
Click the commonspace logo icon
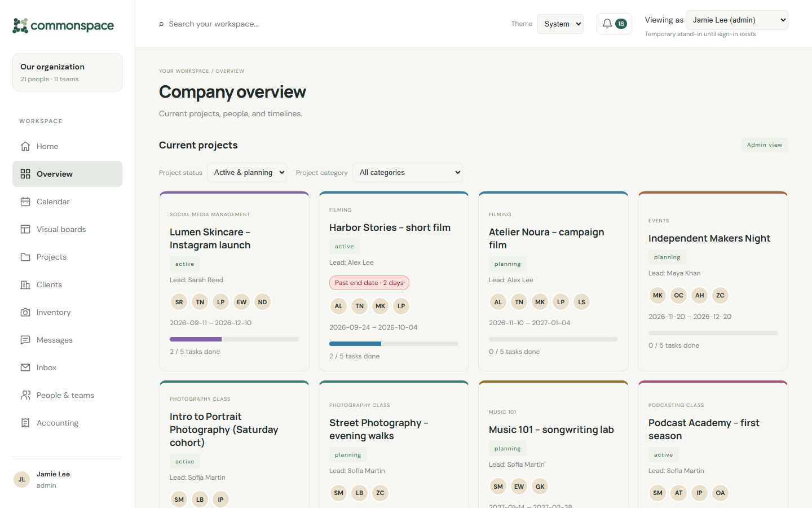[20, 25]
